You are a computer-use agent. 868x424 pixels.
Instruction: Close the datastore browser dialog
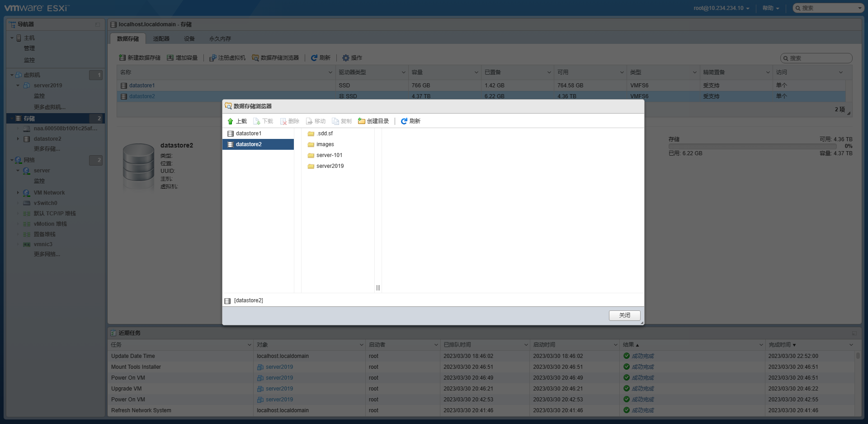[x=624, y=315]
